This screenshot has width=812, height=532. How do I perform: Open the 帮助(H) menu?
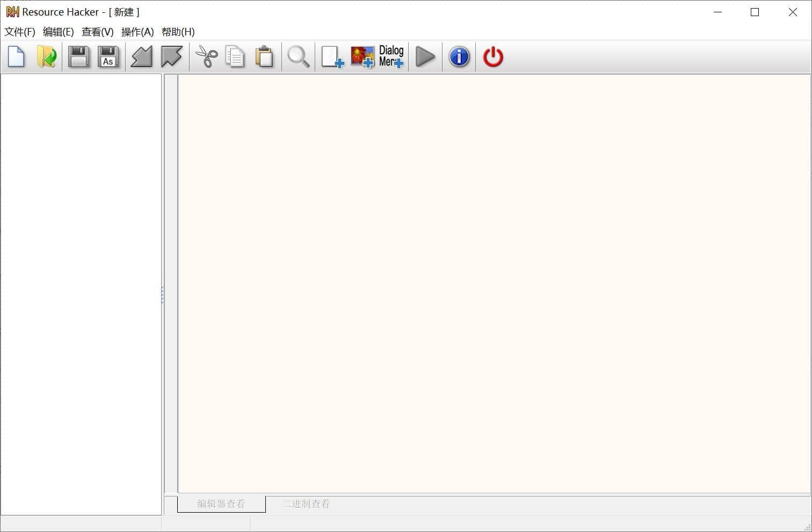tap(178, 32)
